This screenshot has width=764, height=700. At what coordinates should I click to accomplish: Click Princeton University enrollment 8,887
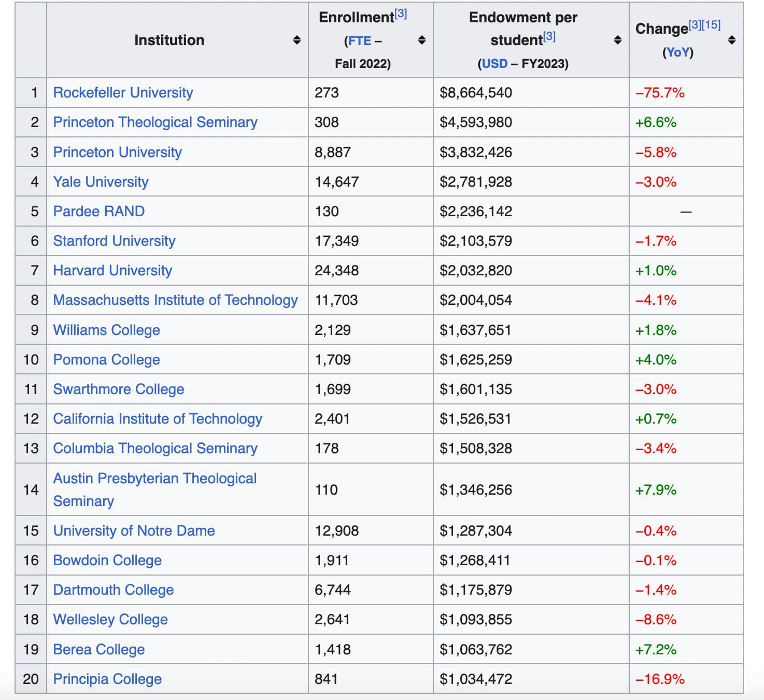tap(333, 152)
